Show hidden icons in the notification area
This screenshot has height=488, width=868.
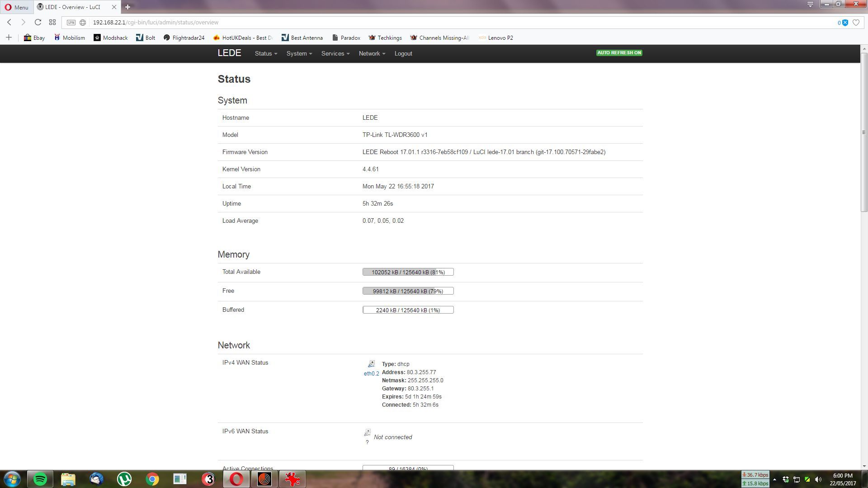tap(774, 479)
